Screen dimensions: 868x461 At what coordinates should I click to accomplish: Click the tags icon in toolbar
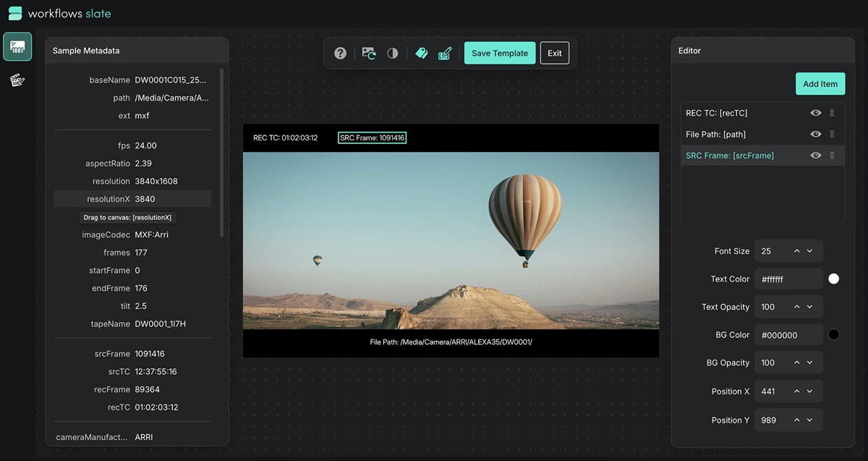tap(422, 53)
